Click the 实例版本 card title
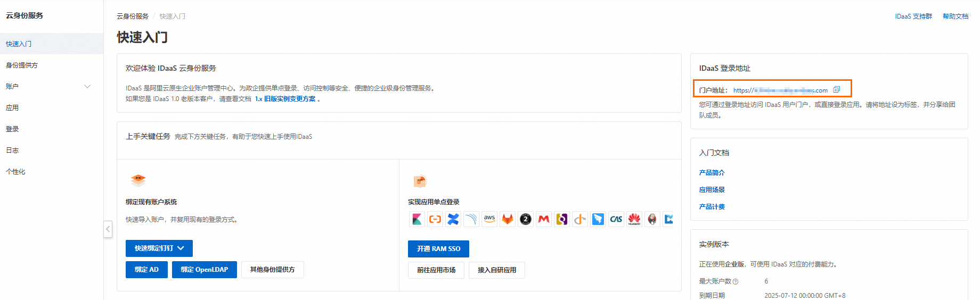The width and height of the screenshot is (980, 300). [714, 245]
